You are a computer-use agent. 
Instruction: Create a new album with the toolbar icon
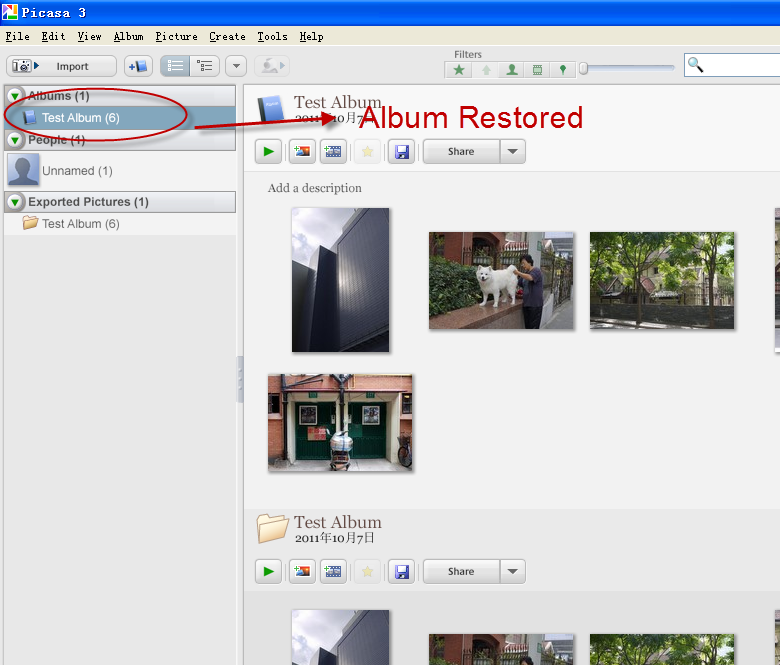[138, 66]
